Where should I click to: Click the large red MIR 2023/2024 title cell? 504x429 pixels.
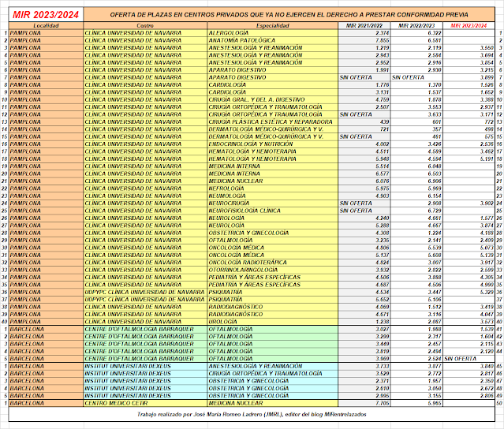46,15
